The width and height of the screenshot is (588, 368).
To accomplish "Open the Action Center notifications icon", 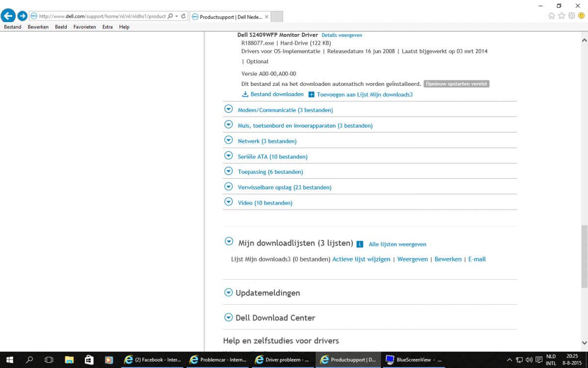I will 539,360.
